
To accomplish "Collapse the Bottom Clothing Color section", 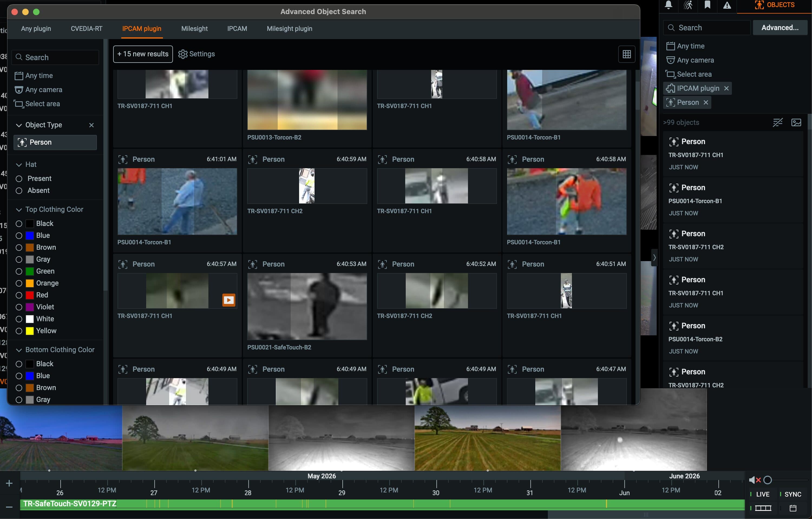I will click(x=19, y=350).
